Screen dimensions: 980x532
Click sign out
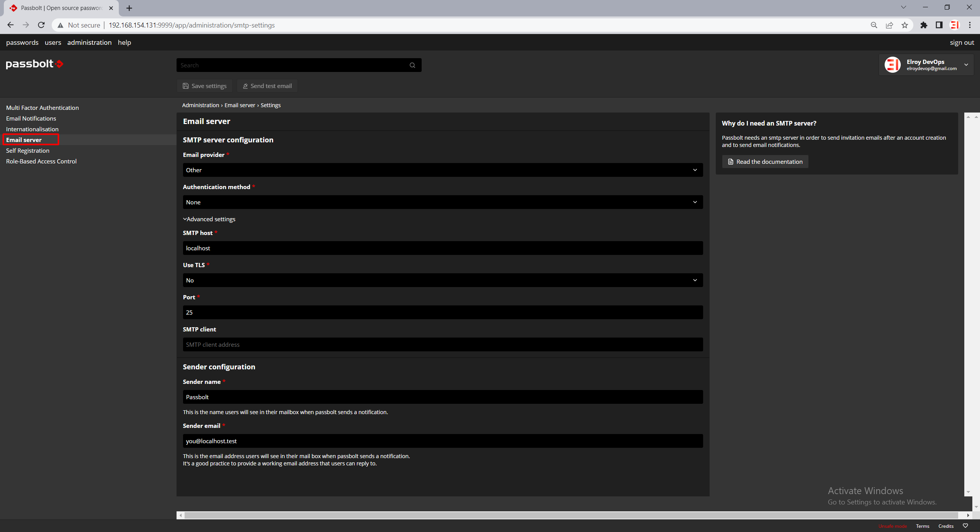pyautogui.click(x=962, y=42)
